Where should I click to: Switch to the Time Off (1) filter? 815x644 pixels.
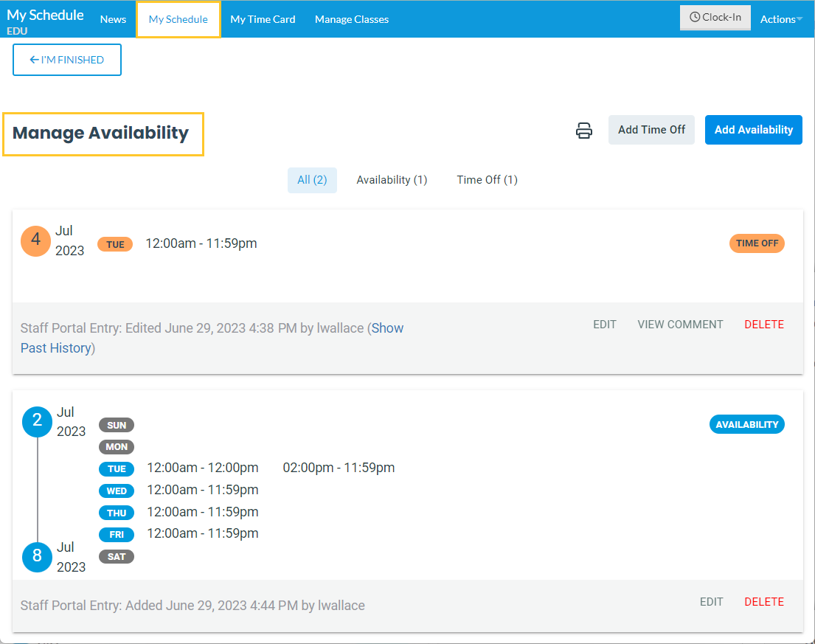click(x=487, y=179)
